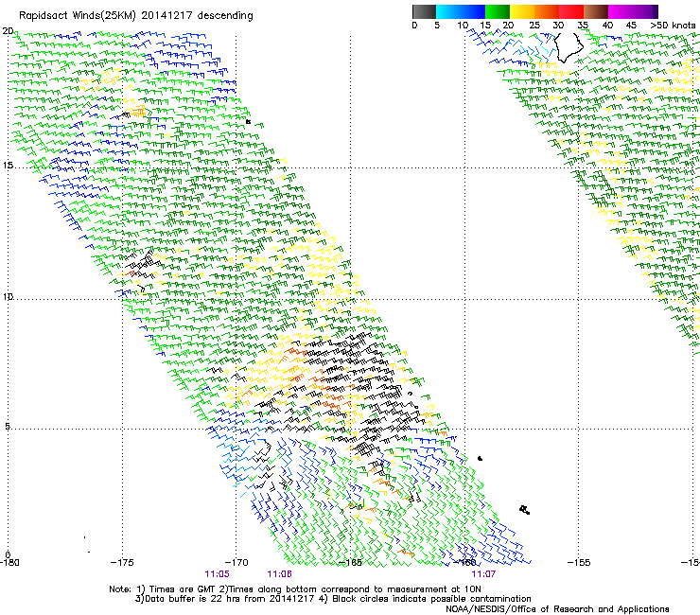Pick the orange 25-30 knots legend swatch
Screen dimensions: 700x615
[x=547, y=11]
